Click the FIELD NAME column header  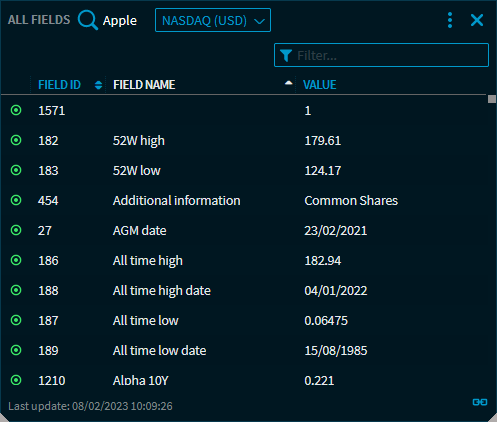point(144,85)
